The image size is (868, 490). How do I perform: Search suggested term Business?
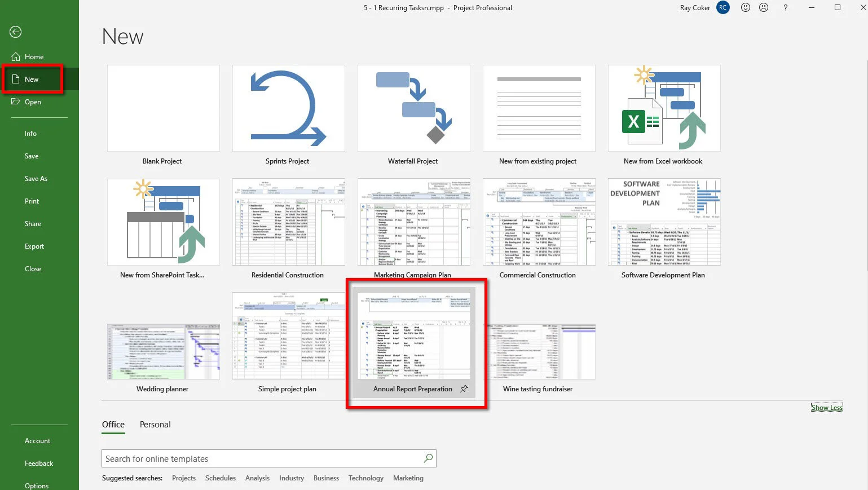click(327, 478)
